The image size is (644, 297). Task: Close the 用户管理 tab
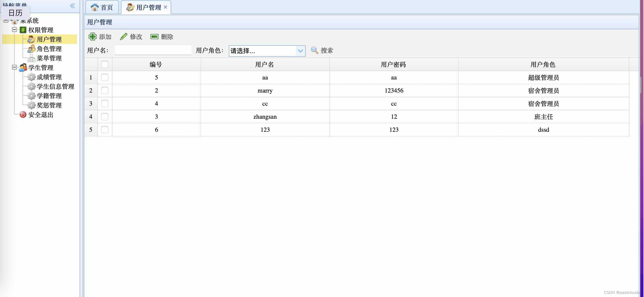pyautogui.click(x=165, y=7)
